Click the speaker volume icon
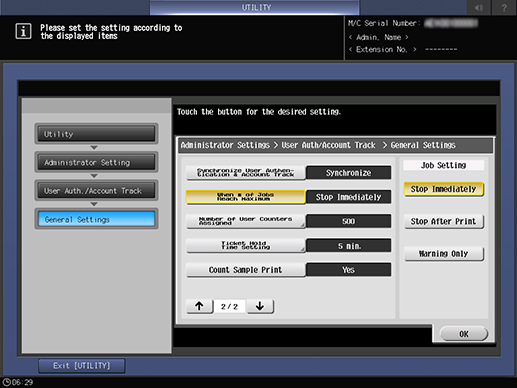This screenshot has width=517, height=388. 479,7
